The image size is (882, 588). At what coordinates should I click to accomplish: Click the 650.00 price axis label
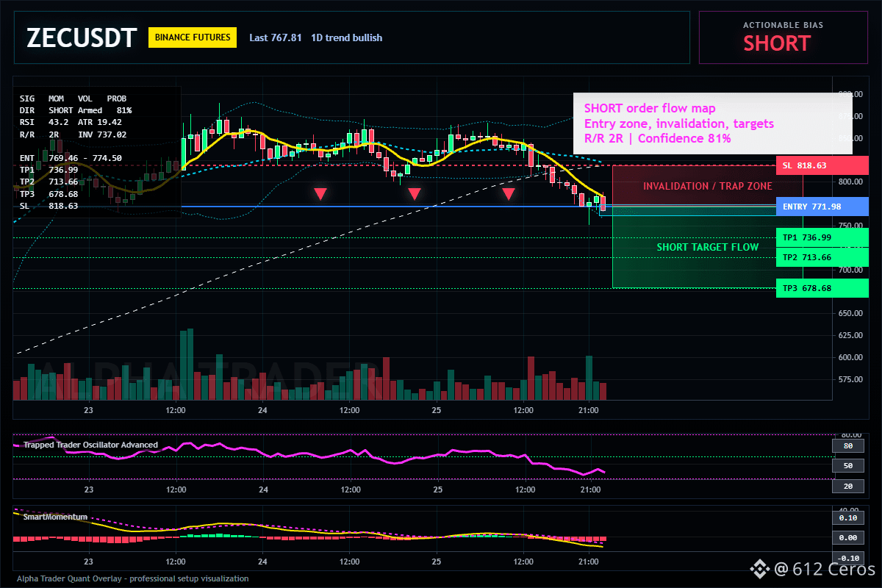[x=850, y=314]
